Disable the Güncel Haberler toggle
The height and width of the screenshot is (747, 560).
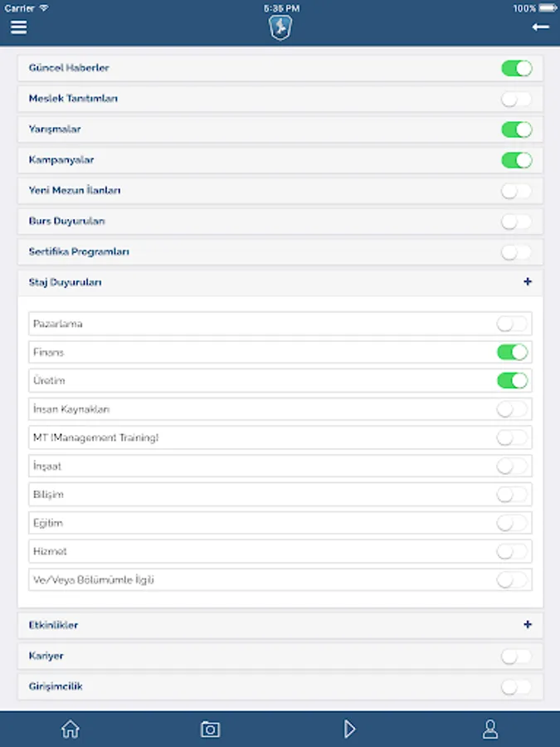(517, 68)
